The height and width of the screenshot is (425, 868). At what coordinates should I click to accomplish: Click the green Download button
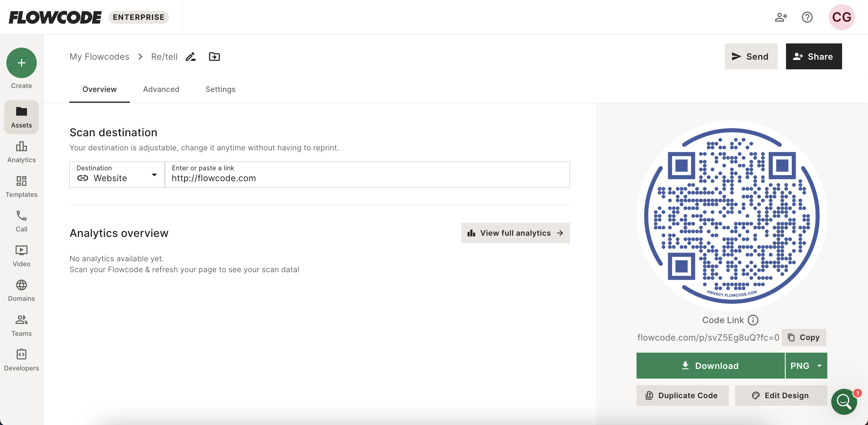coord(710,366)
